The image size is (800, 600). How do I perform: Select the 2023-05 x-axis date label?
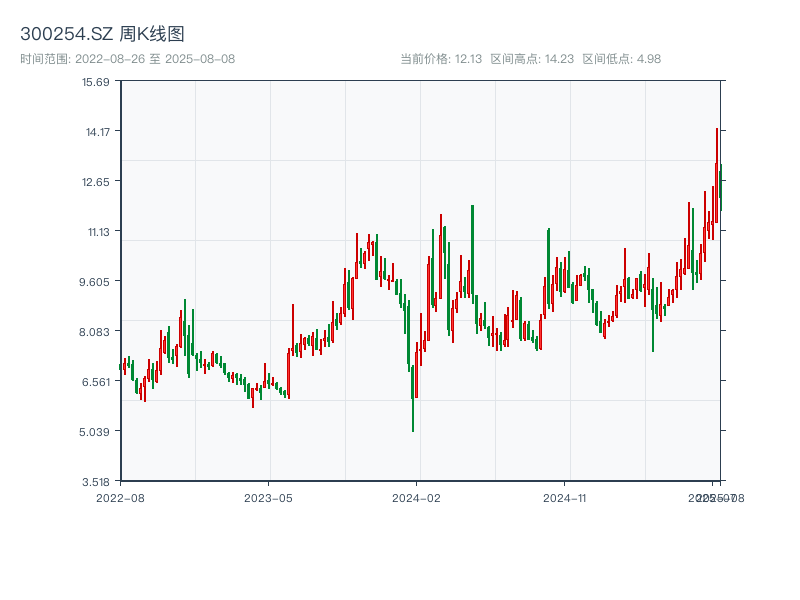coord(268,497)
